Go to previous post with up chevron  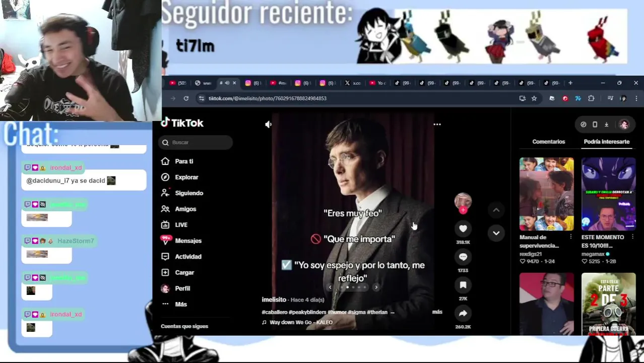click(x=496, y=210)
